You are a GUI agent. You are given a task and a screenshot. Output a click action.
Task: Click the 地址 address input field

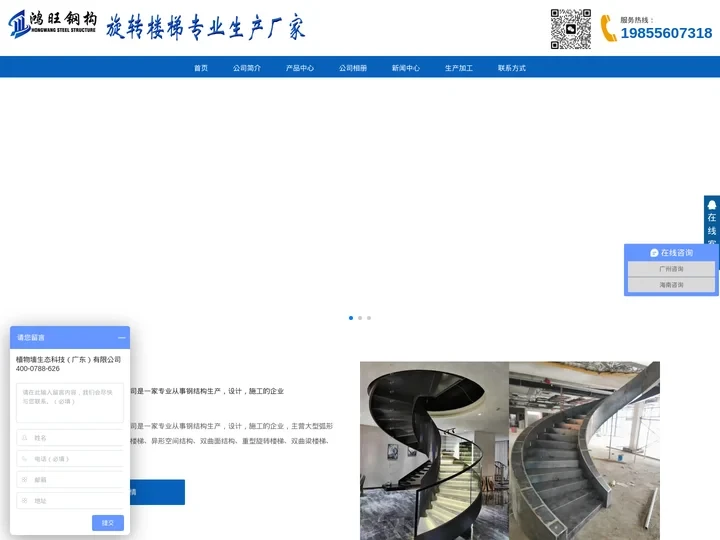70,501
